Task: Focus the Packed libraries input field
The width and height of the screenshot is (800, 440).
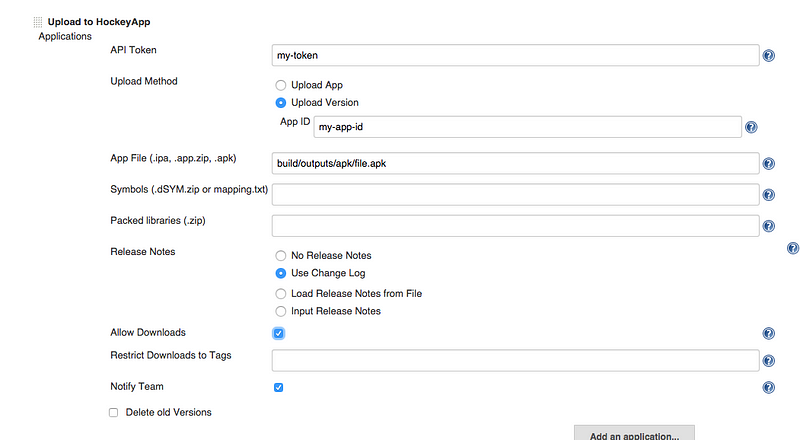Action: 515,226
